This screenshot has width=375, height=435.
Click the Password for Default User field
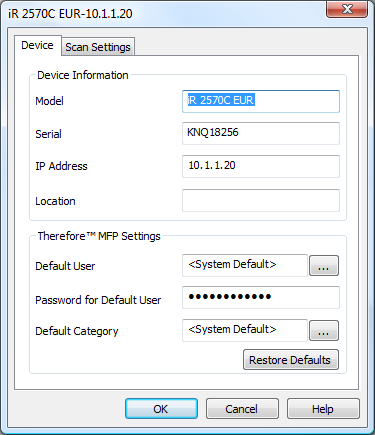(261, 297)
